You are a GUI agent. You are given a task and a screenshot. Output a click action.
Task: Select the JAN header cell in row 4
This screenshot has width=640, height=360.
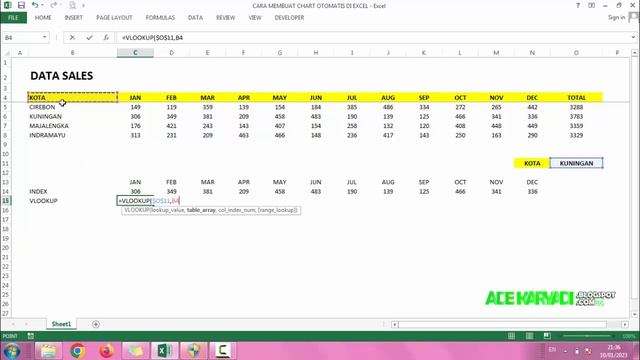pyautogui.click(x=135, y=98)
